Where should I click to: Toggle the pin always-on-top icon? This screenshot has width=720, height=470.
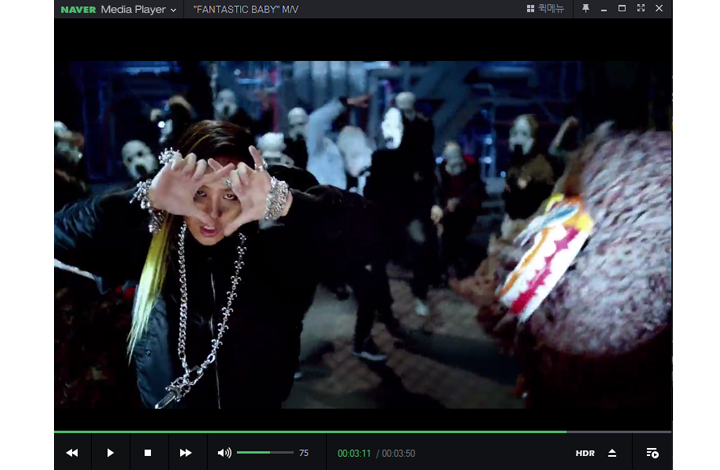[586, 9]
